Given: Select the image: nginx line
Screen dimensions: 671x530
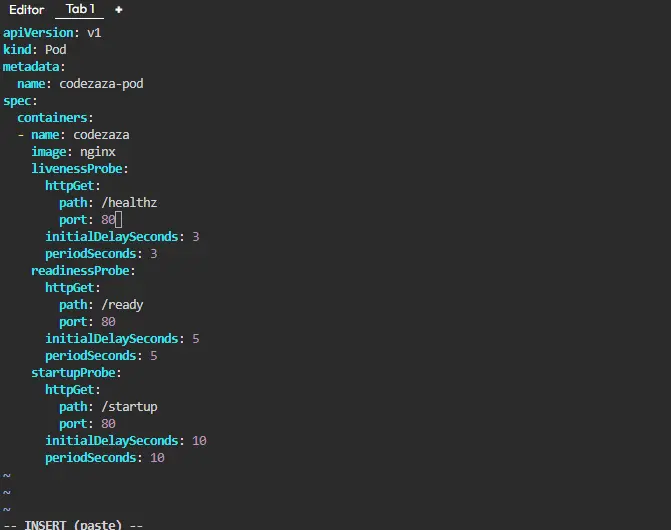Looking at the screenshot, I should (x=73, y=152).
